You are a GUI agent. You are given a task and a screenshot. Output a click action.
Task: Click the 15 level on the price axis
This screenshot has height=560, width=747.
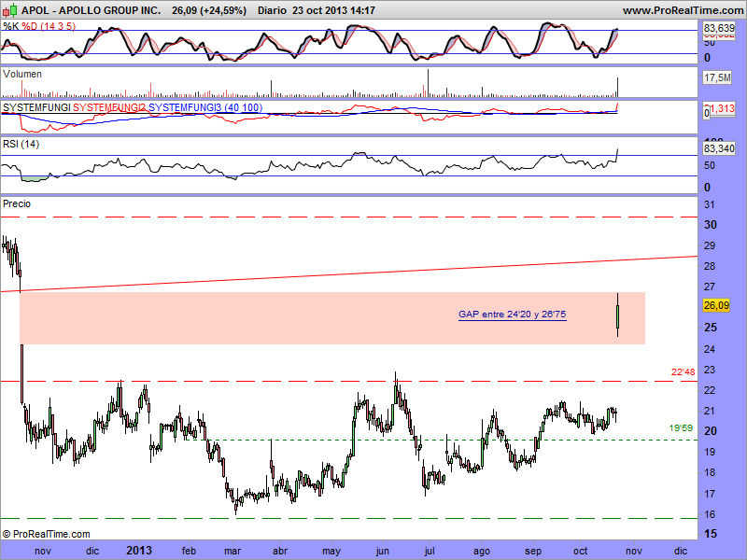[710, 534]
